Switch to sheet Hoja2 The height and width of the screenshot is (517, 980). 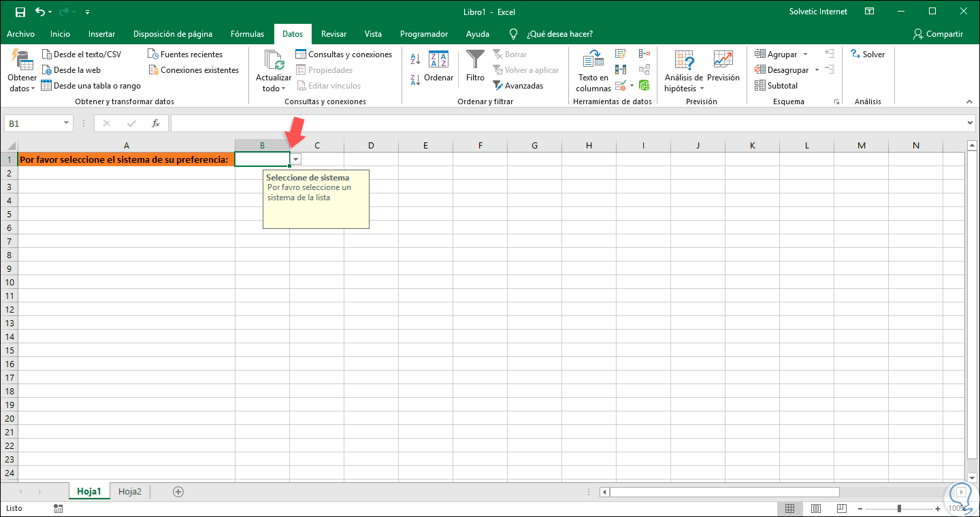tap(130, 491)
